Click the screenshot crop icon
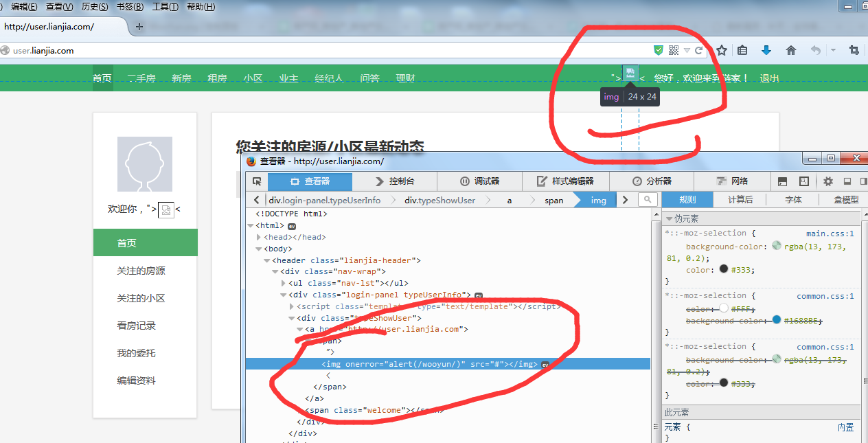The image size is (868, 443). point(854,50)
